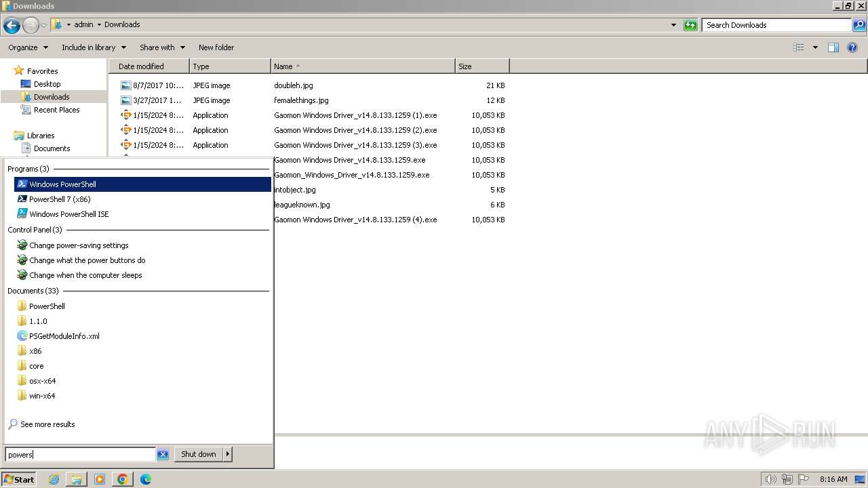
Task: Sort by Name column header
Action: 363,66
